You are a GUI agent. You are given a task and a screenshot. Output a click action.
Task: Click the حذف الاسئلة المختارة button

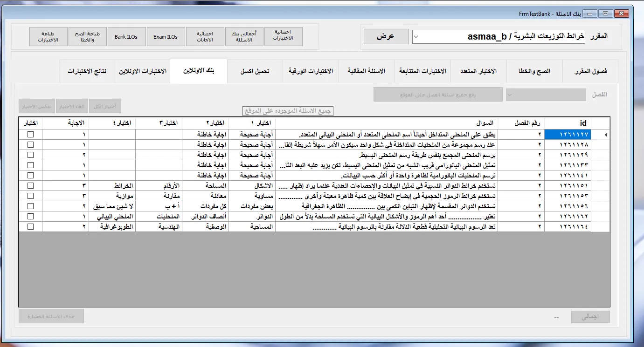click(51, 316)
